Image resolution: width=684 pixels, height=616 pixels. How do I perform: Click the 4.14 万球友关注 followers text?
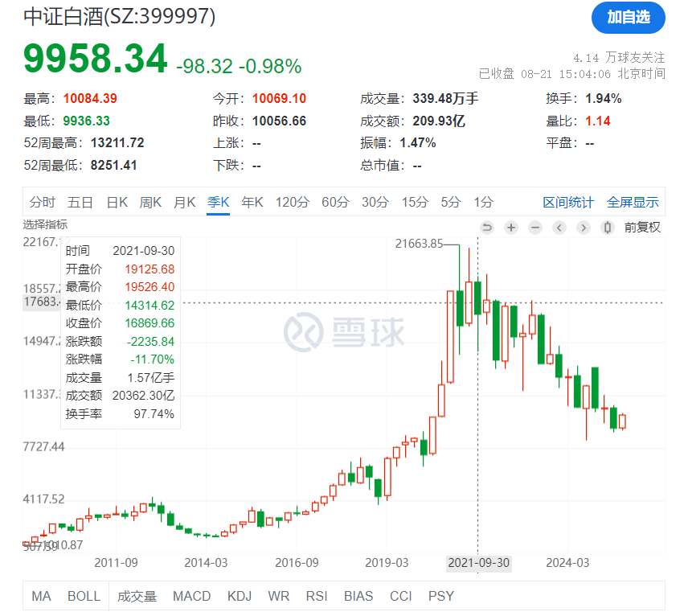(x=619, y=58)
